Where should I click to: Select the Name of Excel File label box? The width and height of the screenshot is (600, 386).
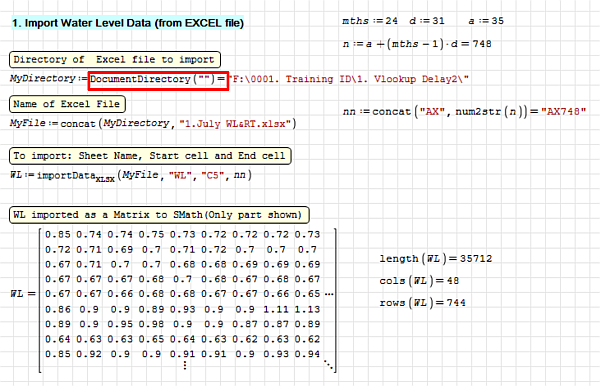67,104
